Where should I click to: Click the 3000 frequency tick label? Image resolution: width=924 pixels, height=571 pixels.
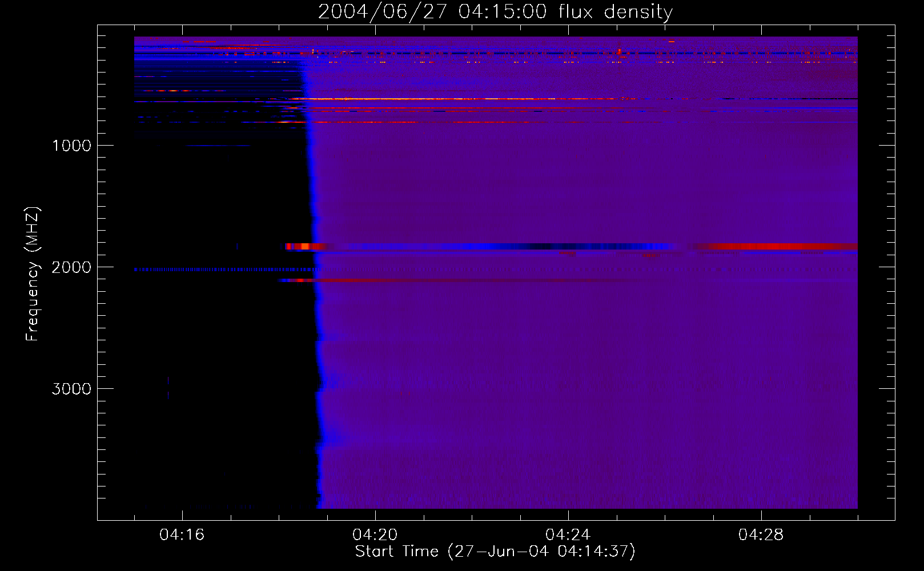point(71,389)
